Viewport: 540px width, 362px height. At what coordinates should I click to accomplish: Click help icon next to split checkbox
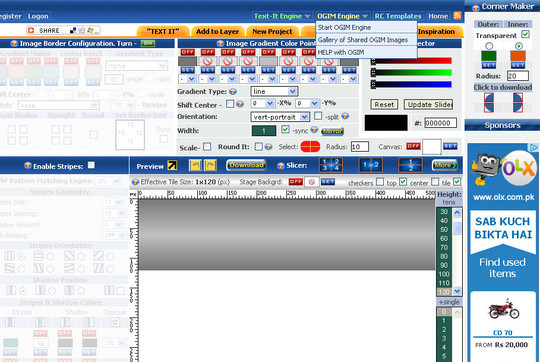click(x=345, y=116)
